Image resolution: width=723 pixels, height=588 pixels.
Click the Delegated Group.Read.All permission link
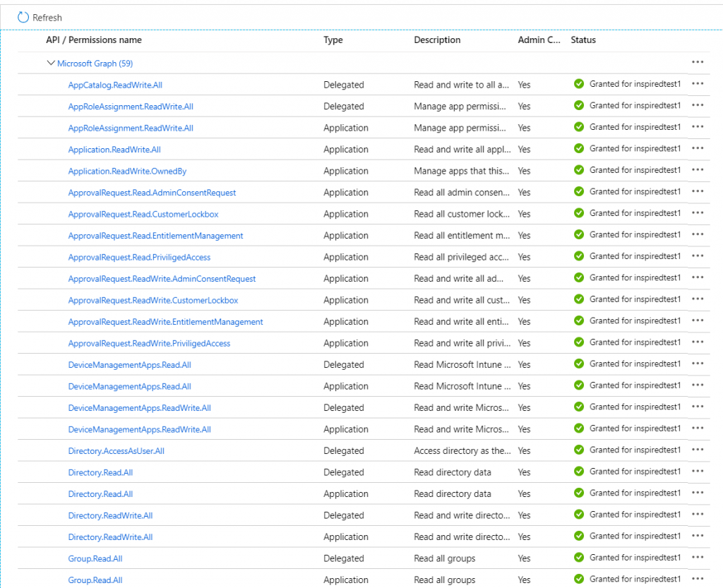click(x=95, y=558)
